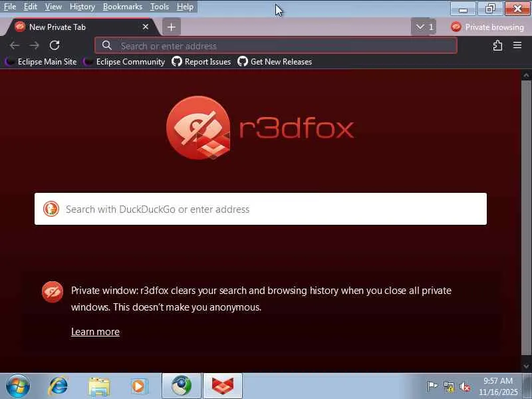Open Get New Releases bookmark
Image resolution: width=532 pixels, height=399 pixels.
point(275,62)
